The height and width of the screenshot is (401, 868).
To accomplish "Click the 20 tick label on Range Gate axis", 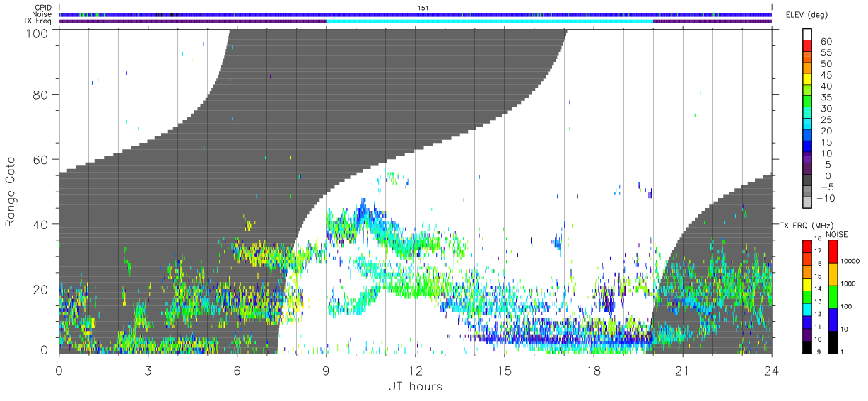I will point(41,289).
